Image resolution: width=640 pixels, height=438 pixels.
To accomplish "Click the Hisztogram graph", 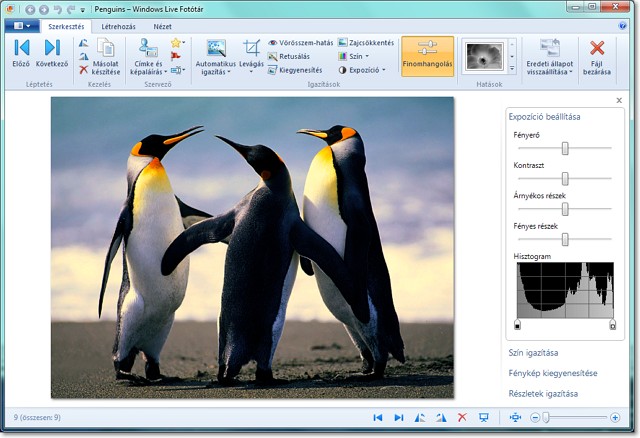I will [565, 290].
